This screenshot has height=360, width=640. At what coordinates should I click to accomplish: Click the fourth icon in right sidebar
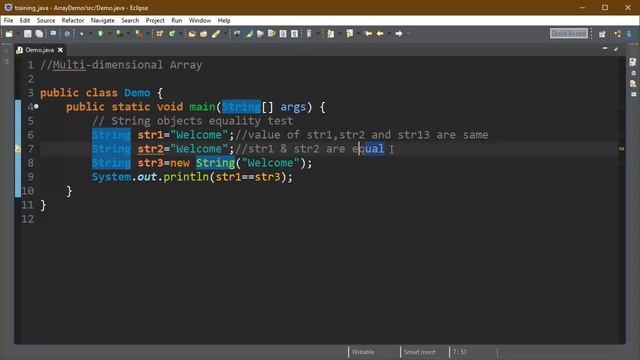coord(633,94)
